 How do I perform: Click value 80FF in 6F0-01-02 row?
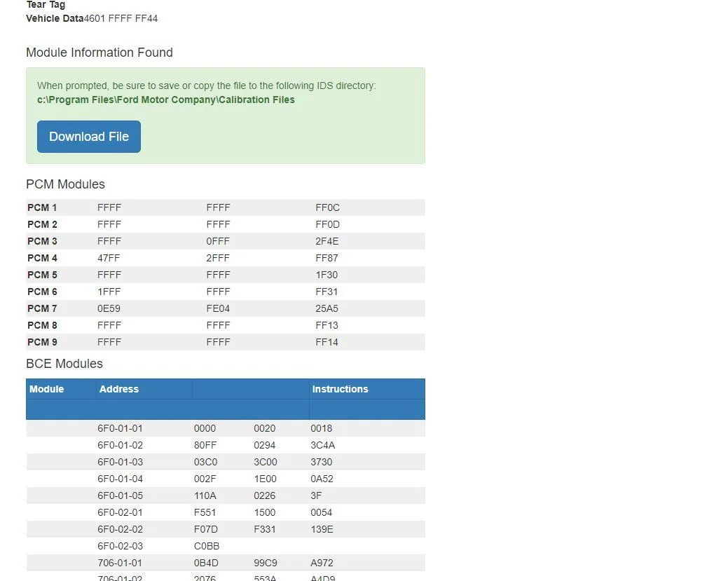(x=205, y=445)
